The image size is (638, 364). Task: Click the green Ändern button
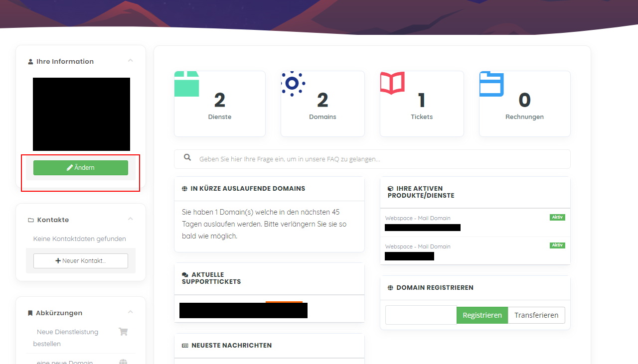click(81, 168)
